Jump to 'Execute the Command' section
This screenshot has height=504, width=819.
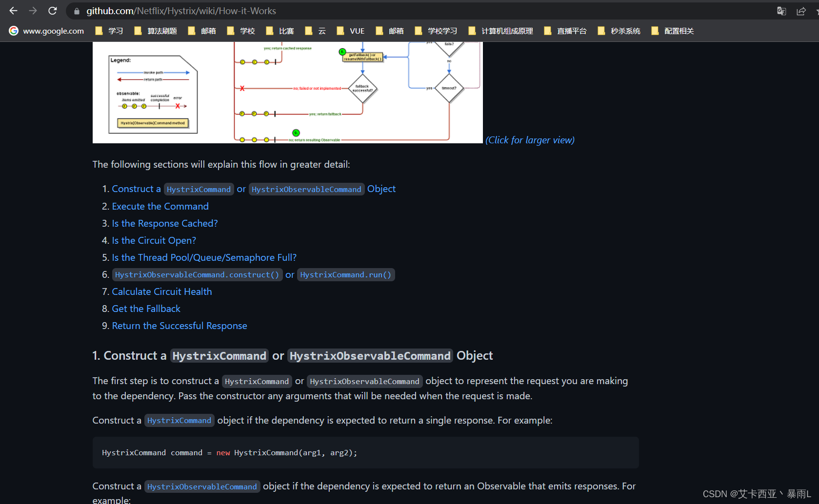tap(160, 206)
